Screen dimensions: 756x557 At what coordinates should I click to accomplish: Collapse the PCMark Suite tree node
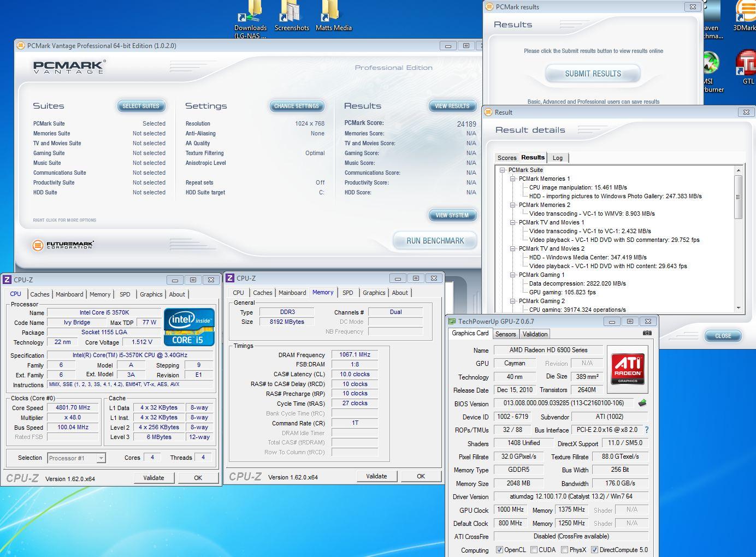[x=503, y=170]
